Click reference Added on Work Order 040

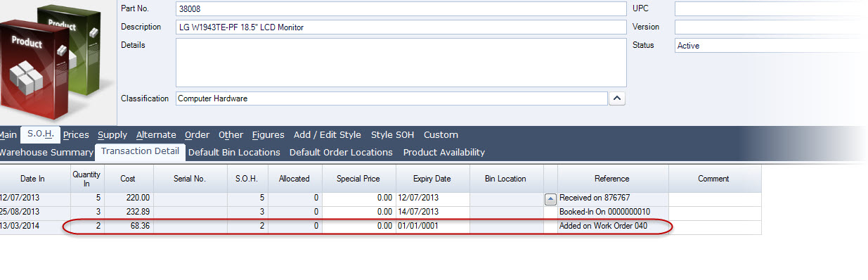click(x=612, y=226)
